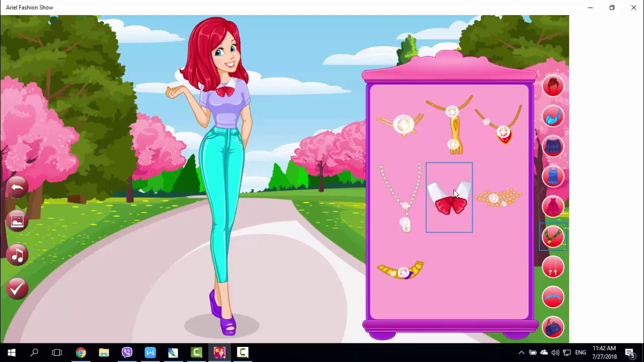Choose the gold pendant necklace with round gem
644x362 pixels.
(401, 124)
